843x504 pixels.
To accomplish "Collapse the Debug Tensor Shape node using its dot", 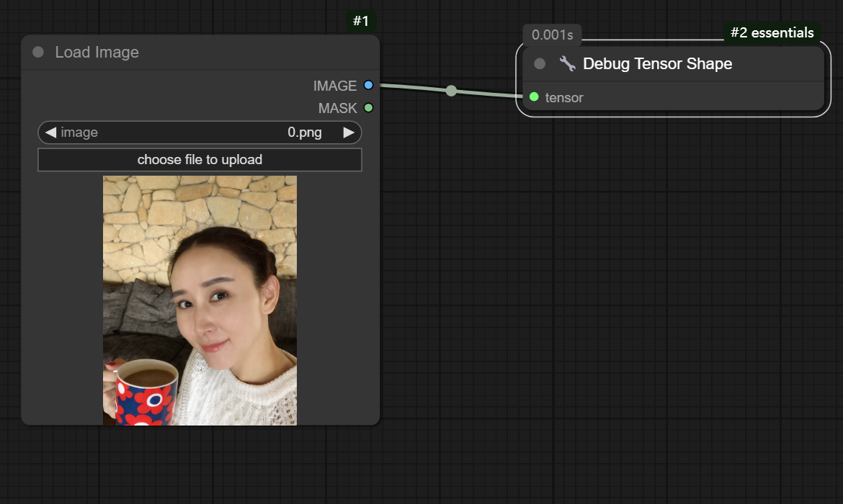I will click(540, 64).
